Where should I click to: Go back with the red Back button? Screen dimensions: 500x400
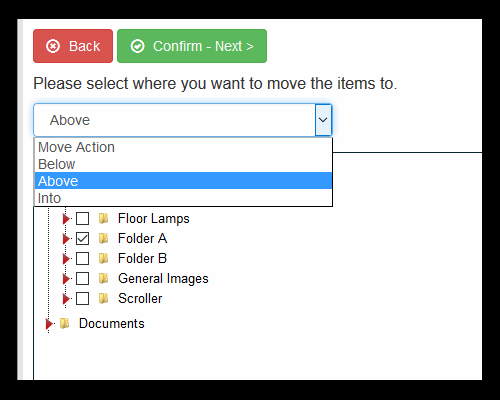pyautogui.click(x=73, y=46)
